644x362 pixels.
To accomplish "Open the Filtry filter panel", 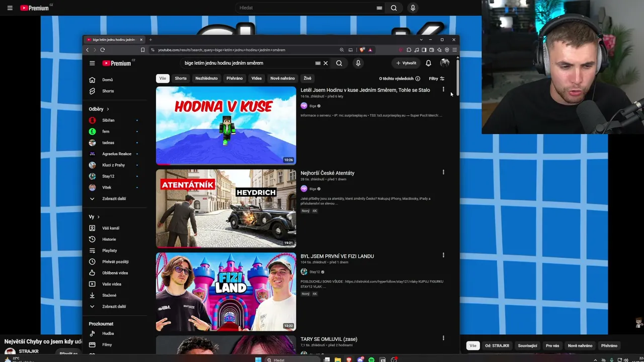I will 437,78.
